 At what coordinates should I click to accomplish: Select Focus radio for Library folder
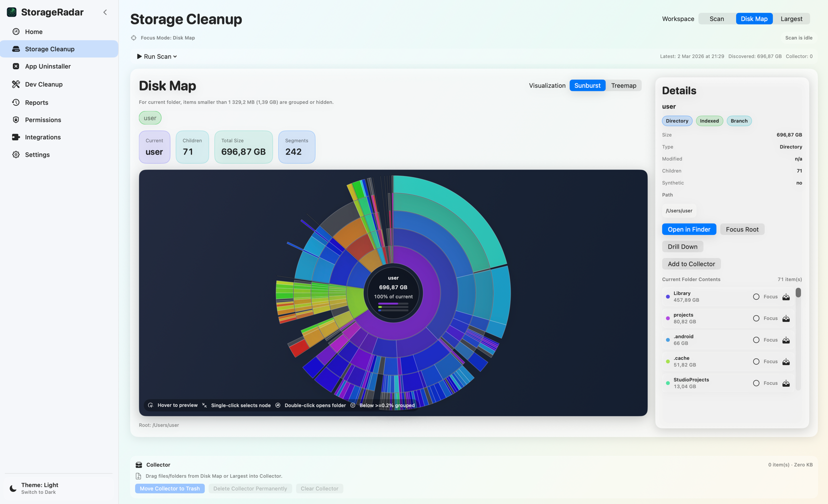(755, 296)
